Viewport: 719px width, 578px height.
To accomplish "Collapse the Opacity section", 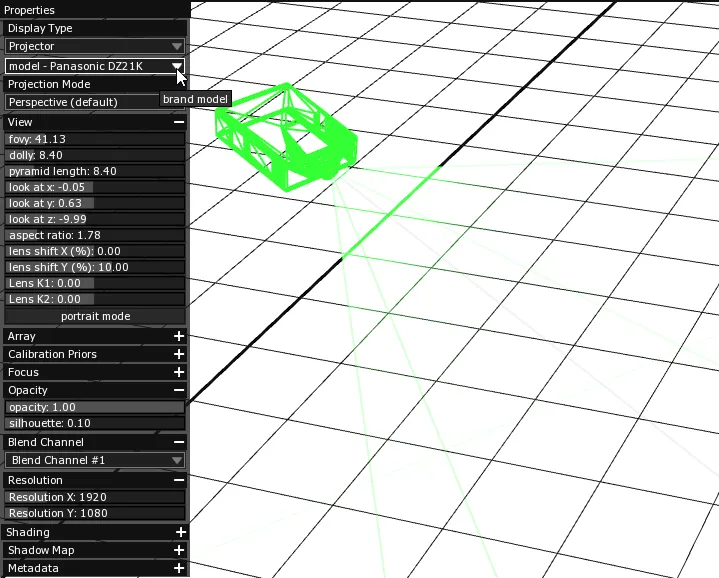I will coord(179,390).
